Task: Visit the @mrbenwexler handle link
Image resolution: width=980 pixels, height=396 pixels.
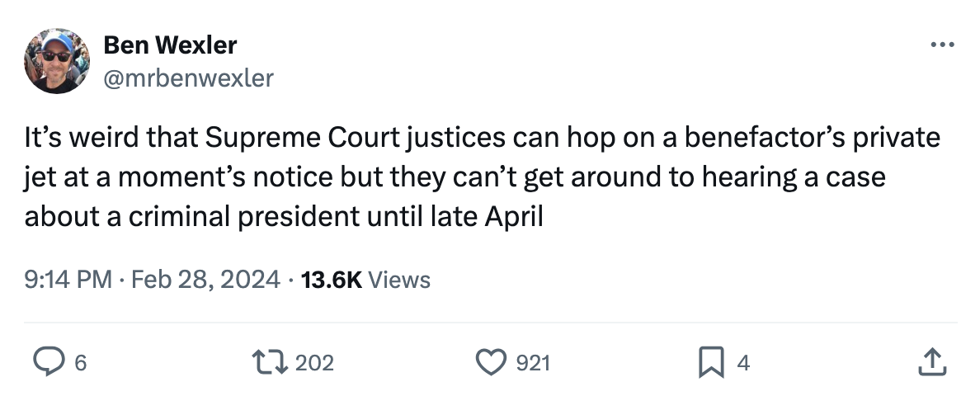Action: (188, 78)
